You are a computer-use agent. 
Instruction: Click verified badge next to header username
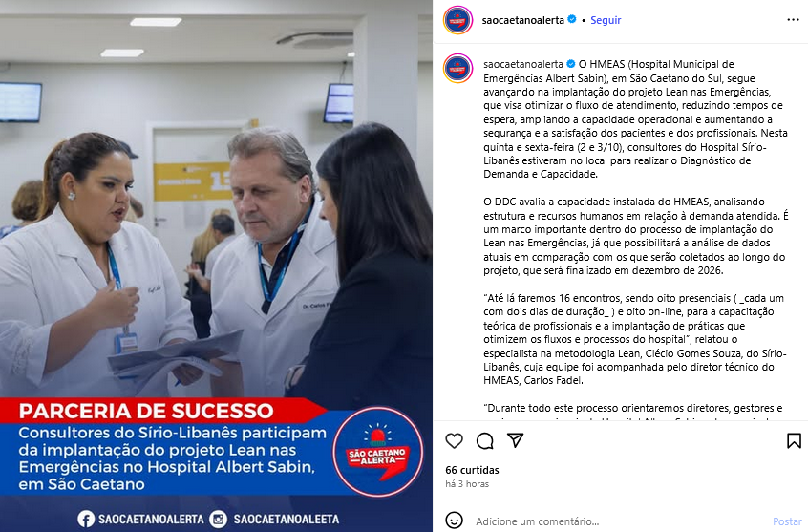coord(571,20)
